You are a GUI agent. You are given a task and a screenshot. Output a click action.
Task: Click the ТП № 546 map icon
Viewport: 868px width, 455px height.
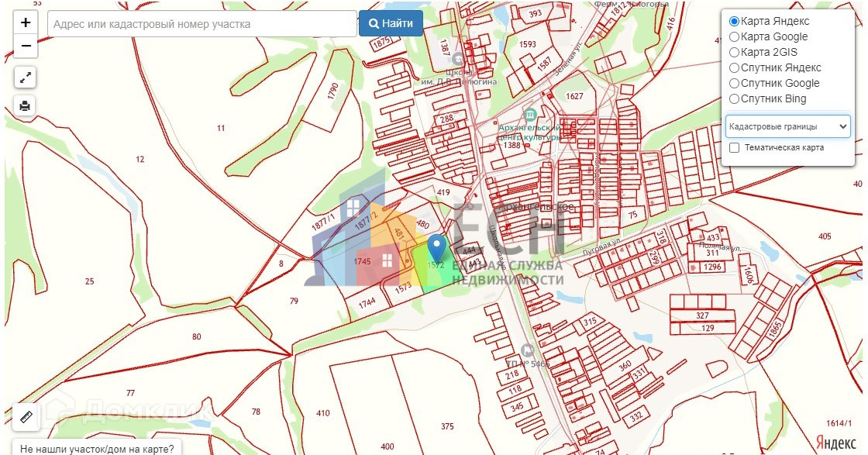point(528,350)
